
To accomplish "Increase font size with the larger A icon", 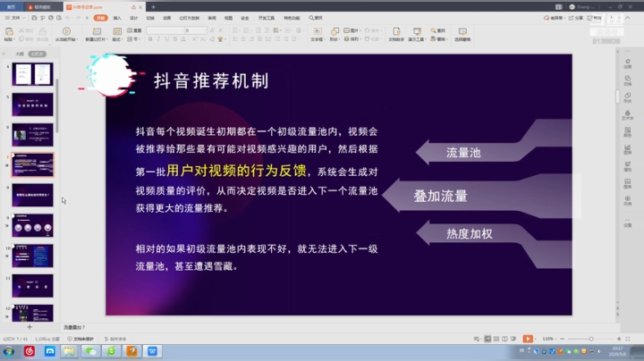I will (212, 30).
